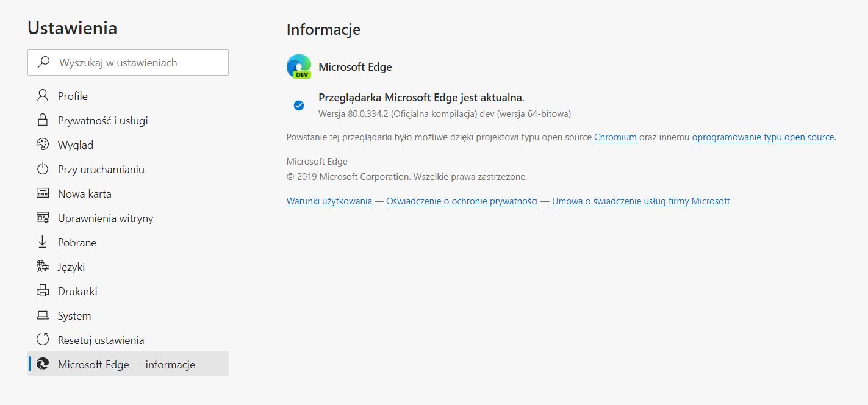Click the 2019 Microsoft Corporation copyright text
The width and height of the screenshot is (868, 405).
point(407,177)
